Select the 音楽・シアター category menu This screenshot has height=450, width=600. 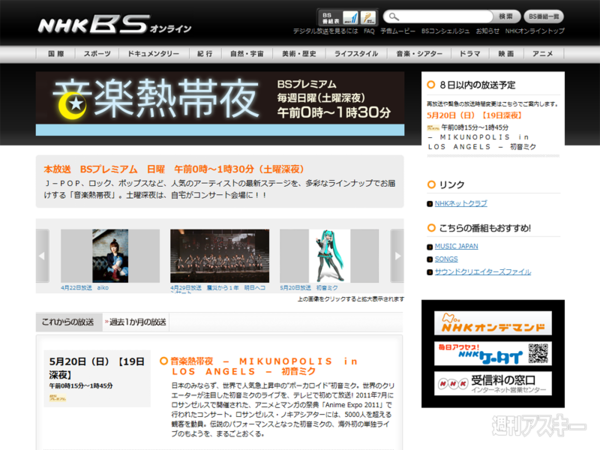419,54
